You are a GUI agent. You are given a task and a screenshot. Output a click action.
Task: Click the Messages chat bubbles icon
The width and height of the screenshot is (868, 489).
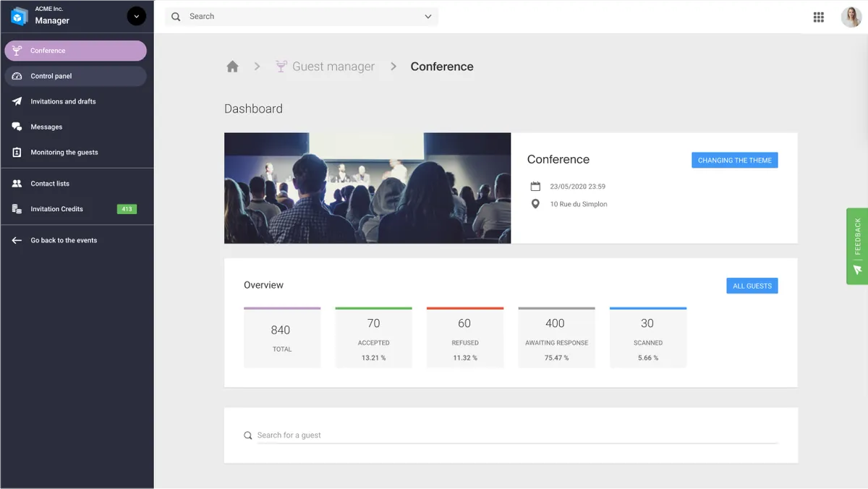(17, 127)
